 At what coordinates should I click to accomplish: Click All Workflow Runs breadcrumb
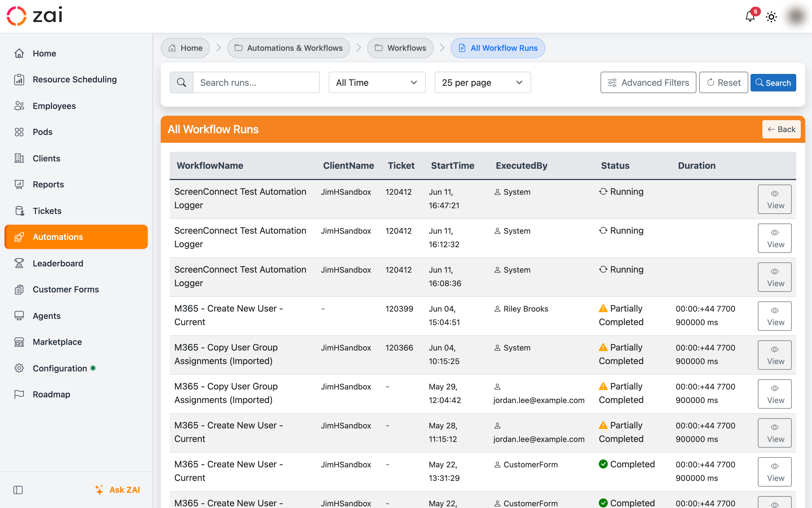pos(498,48)
